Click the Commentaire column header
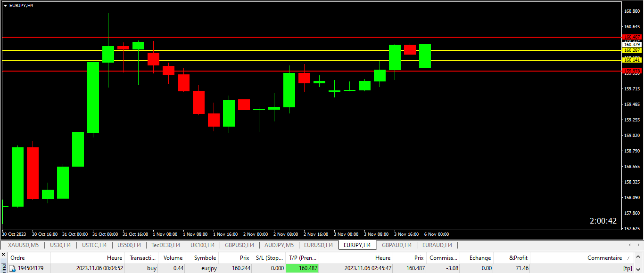This screenshot has width=644, height=273. 604,258
